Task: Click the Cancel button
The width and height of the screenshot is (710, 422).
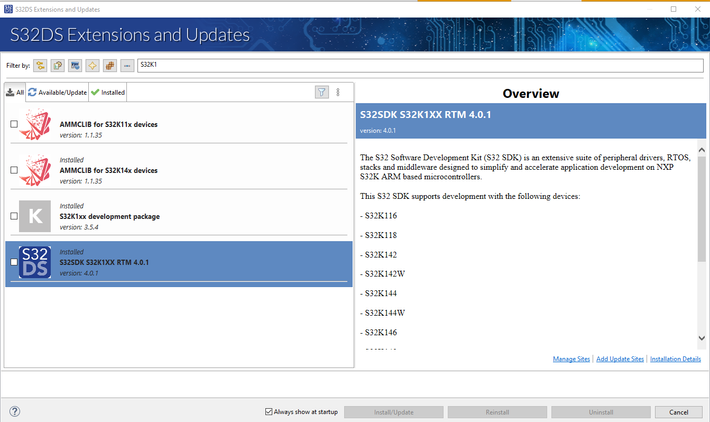Action: pos(679,412)
